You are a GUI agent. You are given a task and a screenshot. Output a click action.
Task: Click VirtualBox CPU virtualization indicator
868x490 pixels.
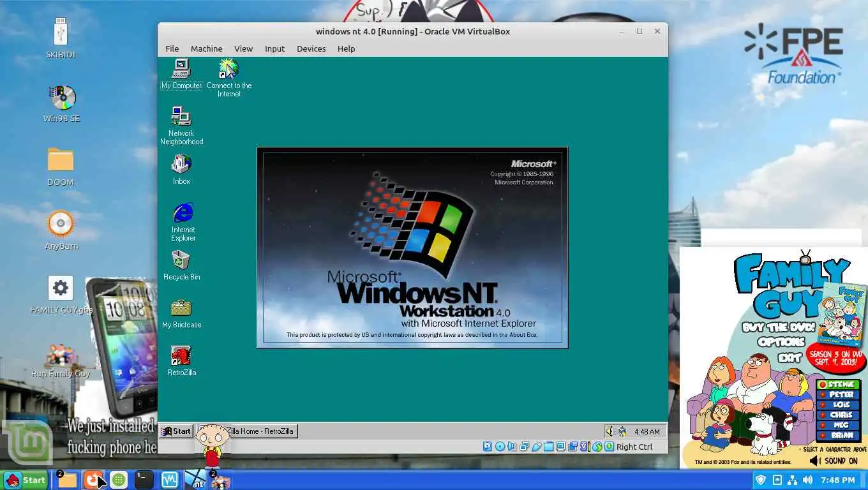[585, 447]
